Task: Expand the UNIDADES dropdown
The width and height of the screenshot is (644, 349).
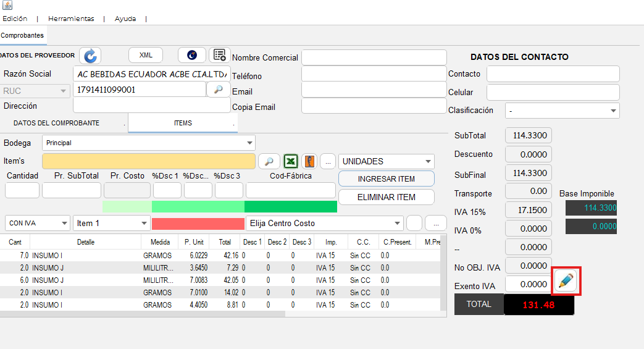Action: 386,161
